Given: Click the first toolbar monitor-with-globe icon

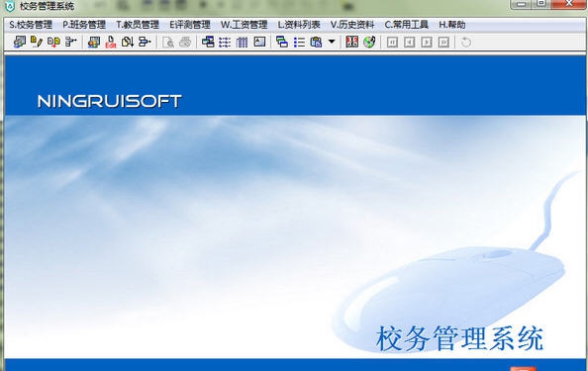Looking at the screenshot, I should click(x=20, y=42).
